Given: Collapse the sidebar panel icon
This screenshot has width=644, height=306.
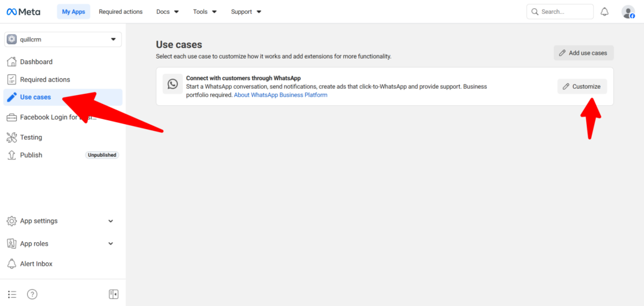Looking at the screenshot, I should point(113,294).
